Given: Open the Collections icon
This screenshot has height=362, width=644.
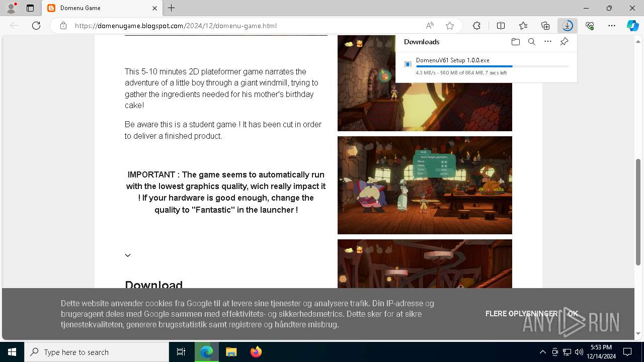Looking at the screenshot, I should pos(545,26).
